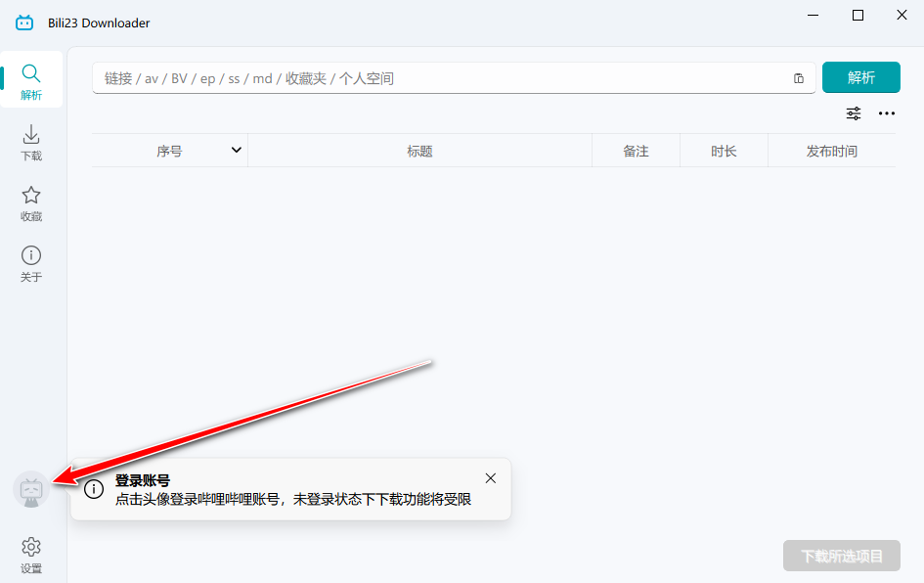Click the 标题 column header
This screenshot has height=583, width=924.
pos(419,151)
